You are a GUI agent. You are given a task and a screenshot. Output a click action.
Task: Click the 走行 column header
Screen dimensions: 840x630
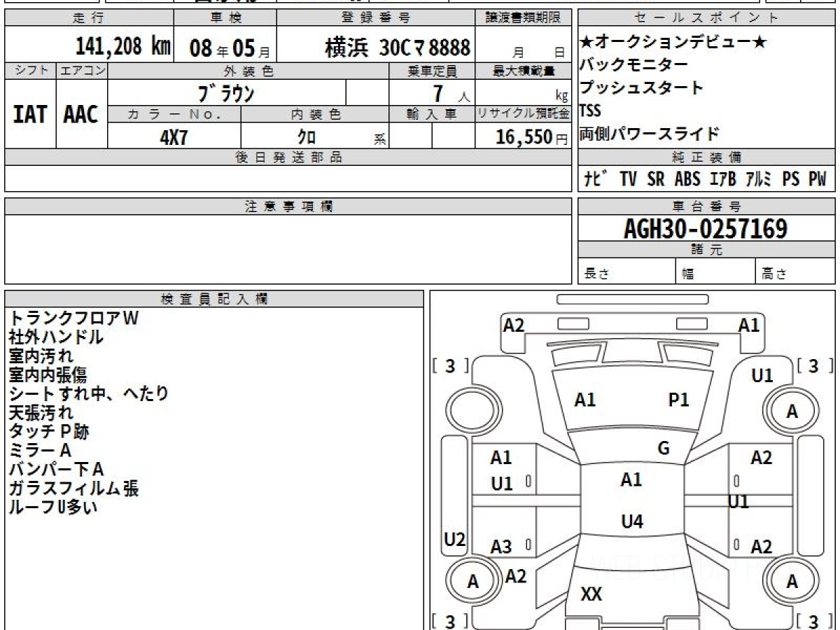88,18
